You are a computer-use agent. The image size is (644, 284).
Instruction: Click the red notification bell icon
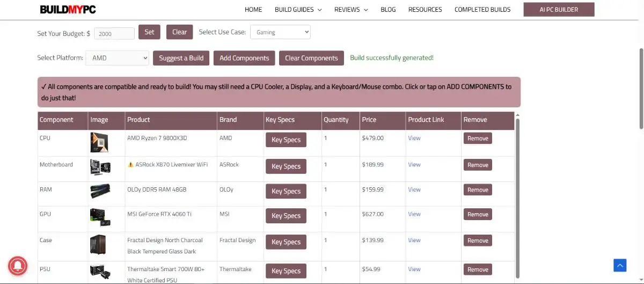point(18,266)
